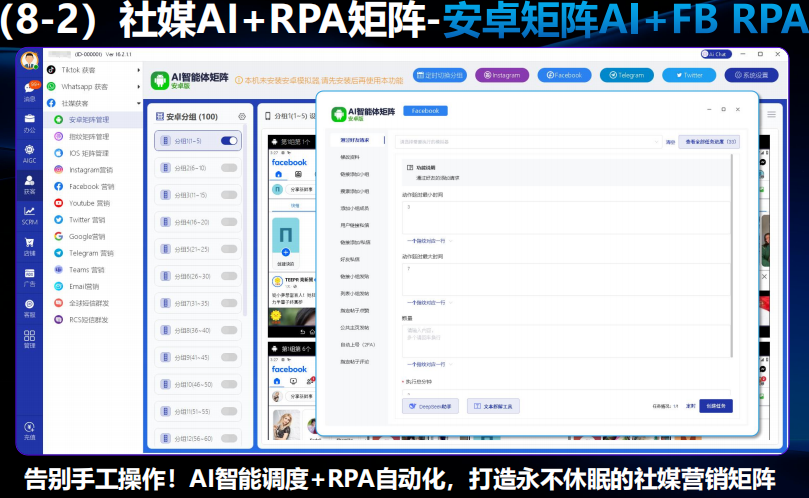Open Email营销 tree item

[x=84, y=286]
